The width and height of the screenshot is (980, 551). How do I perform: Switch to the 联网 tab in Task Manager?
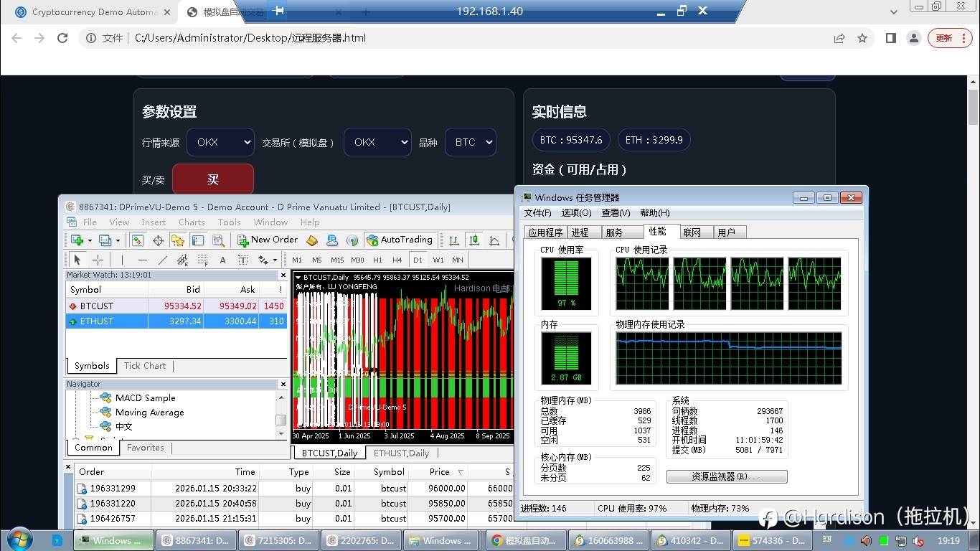692,232
